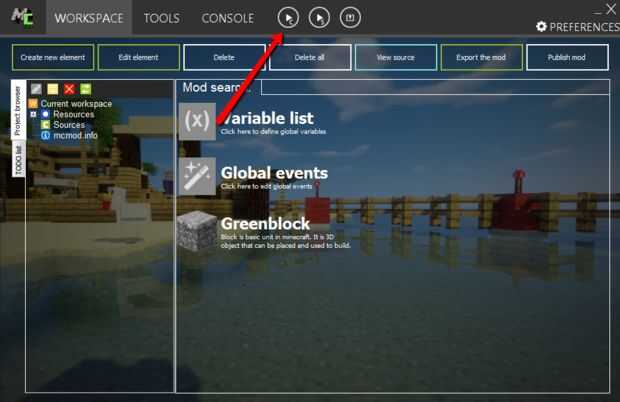
Task: Click the gray edit file icon
Action: (x=36, y=89)
